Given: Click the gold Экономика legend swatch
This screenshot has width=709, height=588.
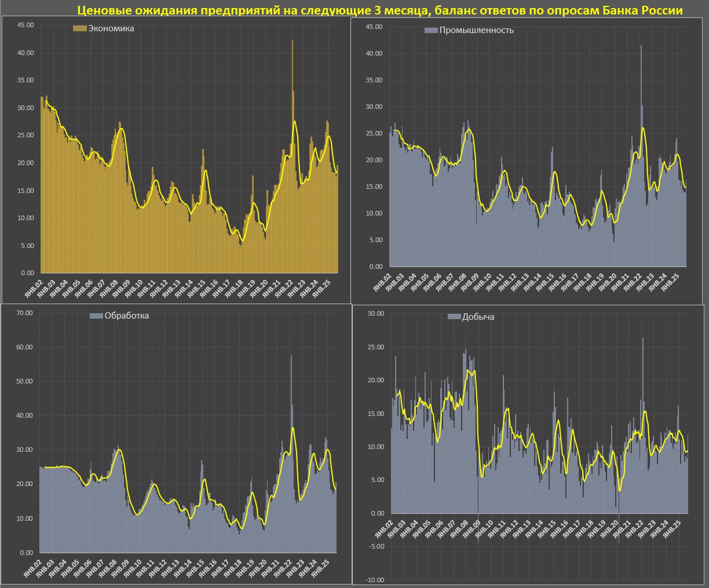Looking at the screenshot, I should point(79,28).
